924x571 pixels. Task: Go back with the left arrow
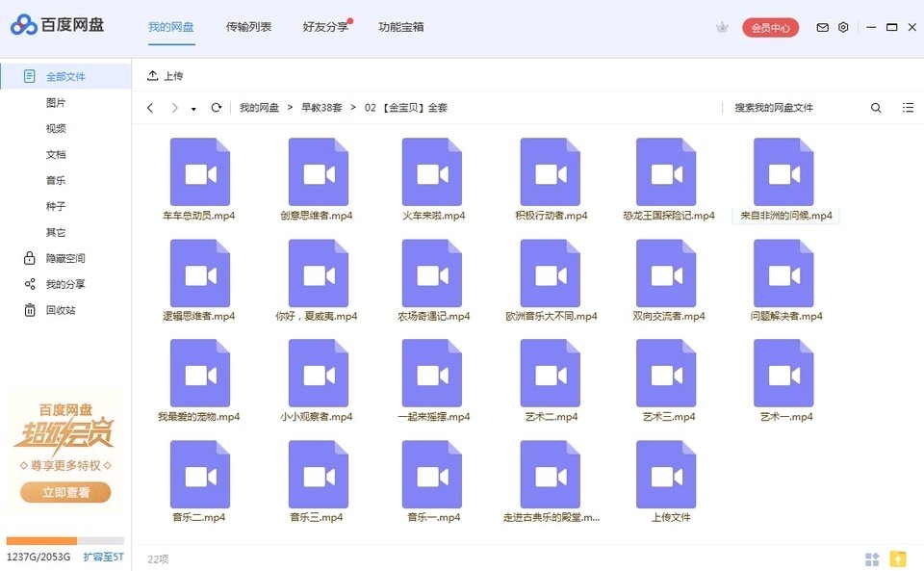point(150,108)
